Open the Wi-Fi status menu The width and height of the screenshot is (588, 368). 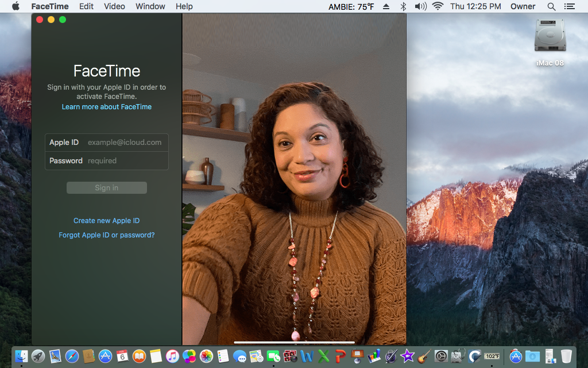pos(438,6)
